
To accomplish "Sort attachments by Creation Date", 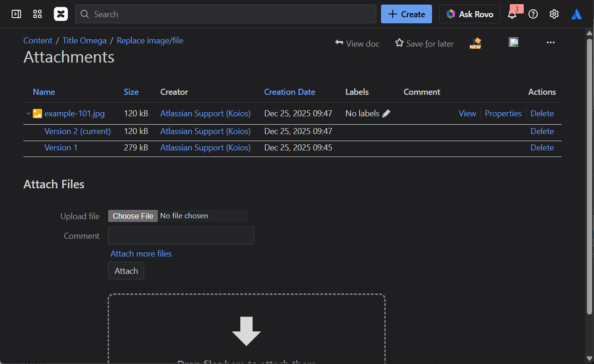I will point(290,92).
